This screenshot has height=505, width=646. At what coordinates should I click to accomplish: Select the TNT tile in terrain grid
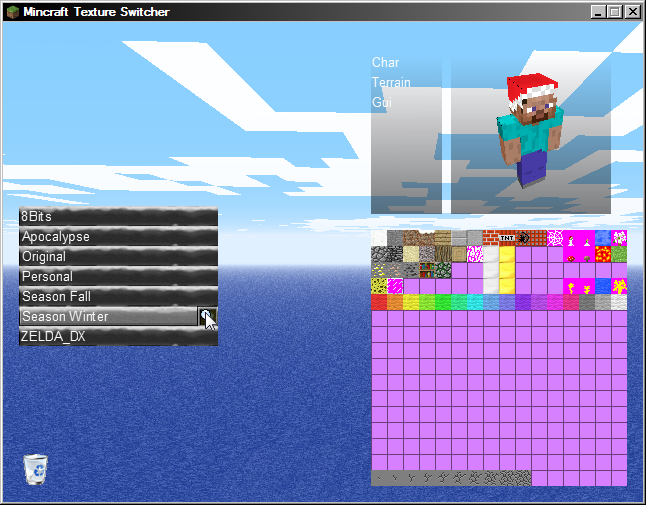(x=507, y=238)
